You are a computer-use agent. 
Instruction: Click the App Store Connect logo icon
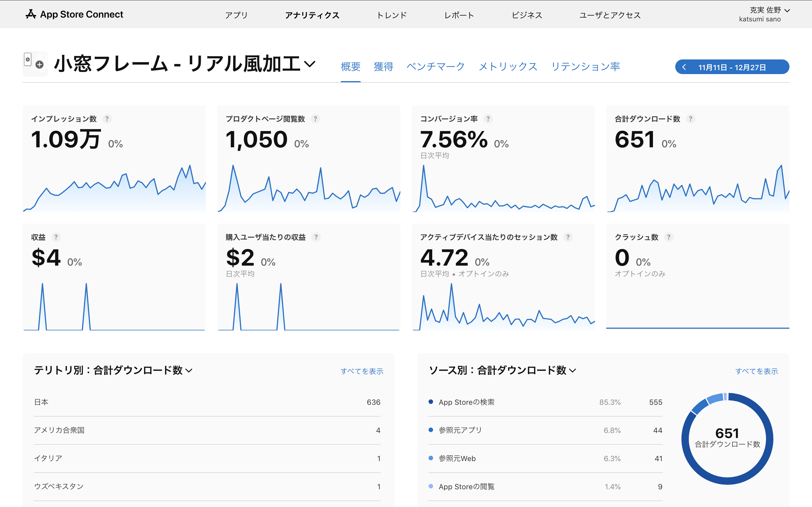(x=30, y=14)
